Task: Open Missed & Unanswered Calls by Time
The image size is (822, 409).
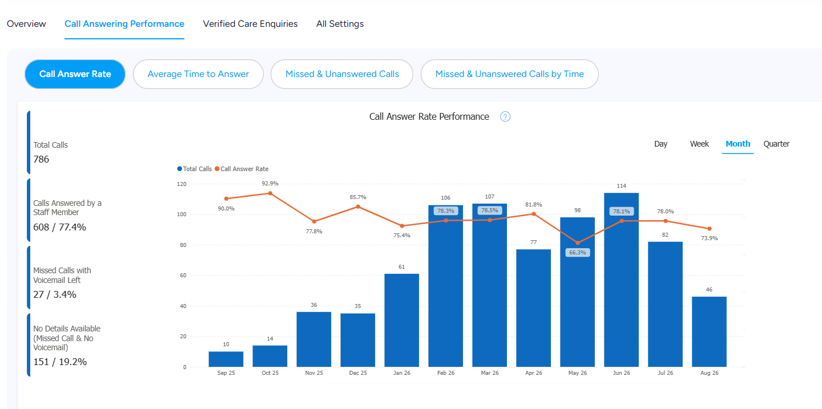Action: (x=510, y=74)
